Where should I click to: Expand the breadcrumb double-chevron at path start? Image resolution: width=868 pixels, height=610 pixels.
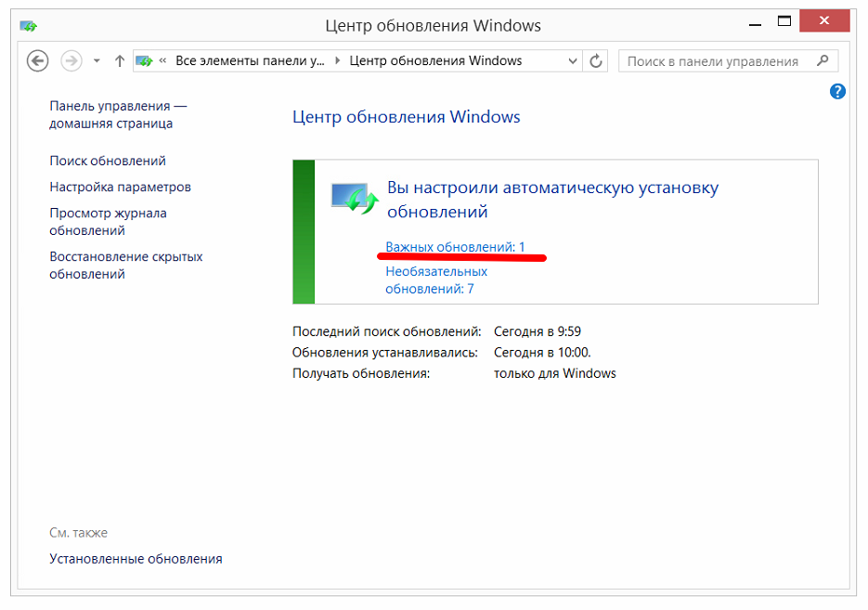click(163, 61)
